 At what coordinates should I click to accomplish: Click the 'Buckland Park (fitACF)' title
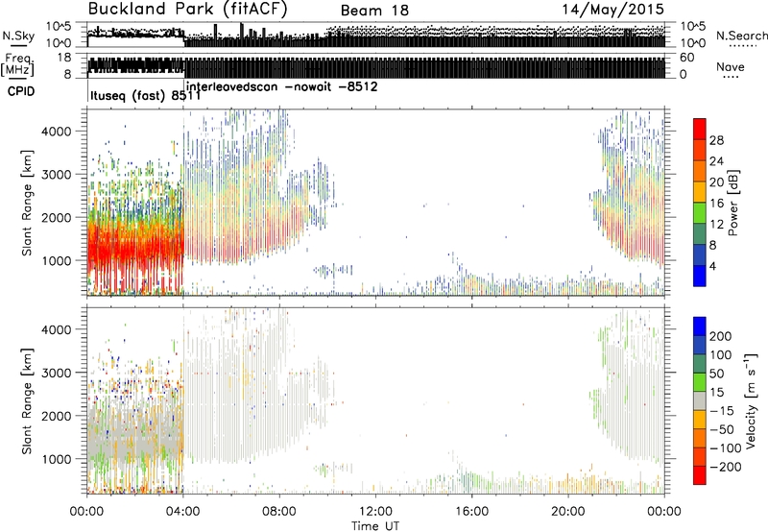(x=187, y=9)
